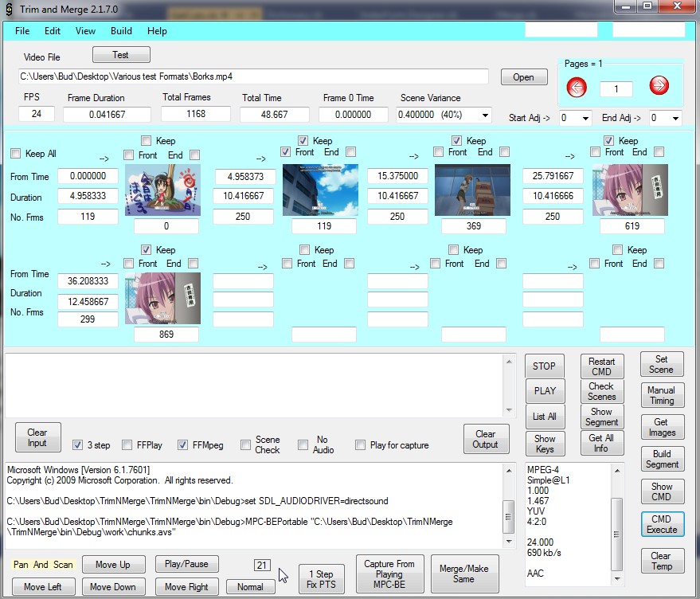Click the Show Keys button

tap(545, 444)
